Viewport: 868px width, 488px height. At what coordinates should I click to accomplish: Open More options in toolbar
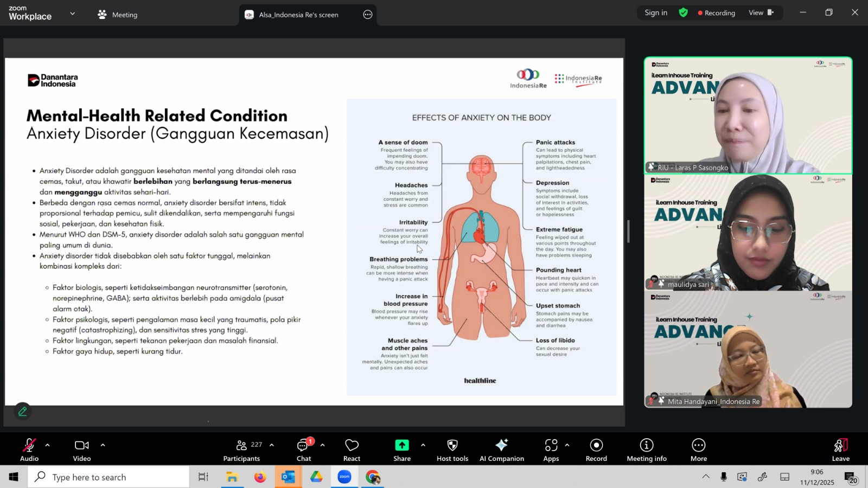coord(698,446)
